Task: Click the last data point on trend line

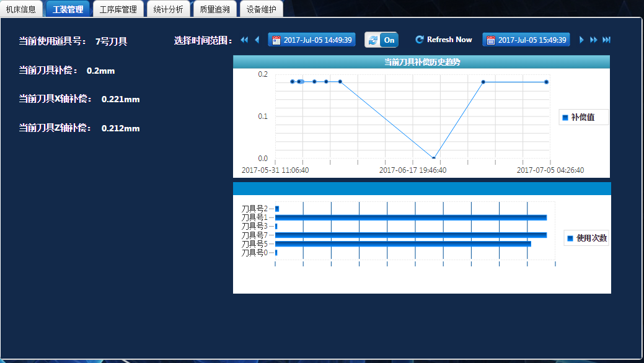Action: tap(546, 82)
